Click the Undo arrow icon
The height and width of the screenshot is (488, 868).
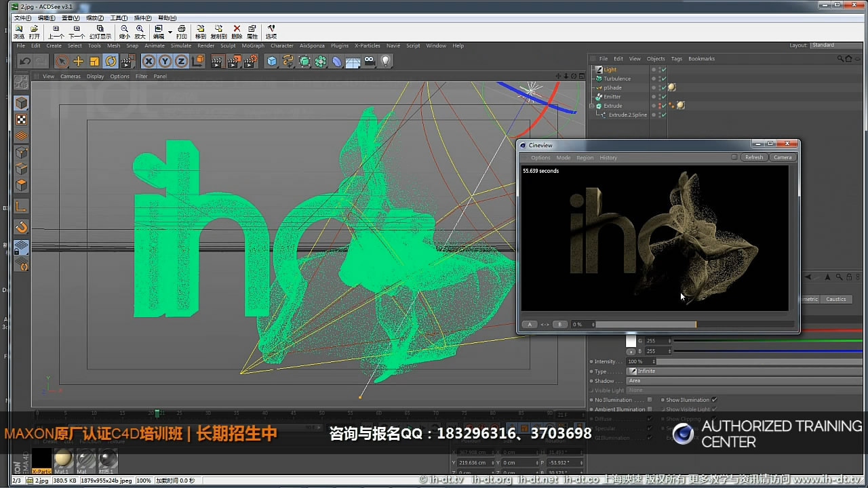coord(24,61)
